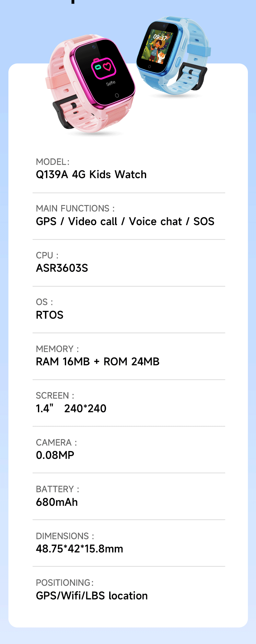Click the 09:37 time on blue watch

pyautogui.click(x=159, y=38)
